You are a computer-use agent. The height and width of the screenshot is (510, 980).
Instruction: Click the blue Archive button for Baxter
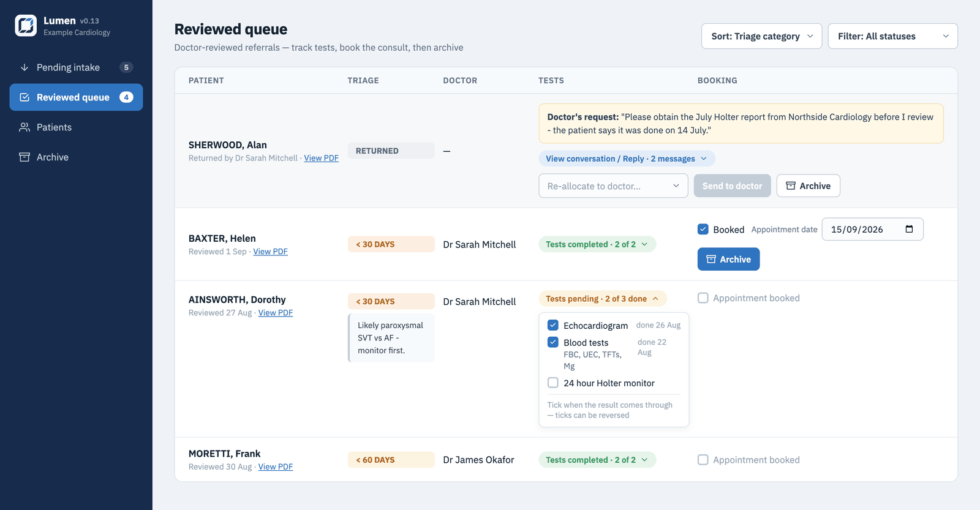click(x=728, y=259)
